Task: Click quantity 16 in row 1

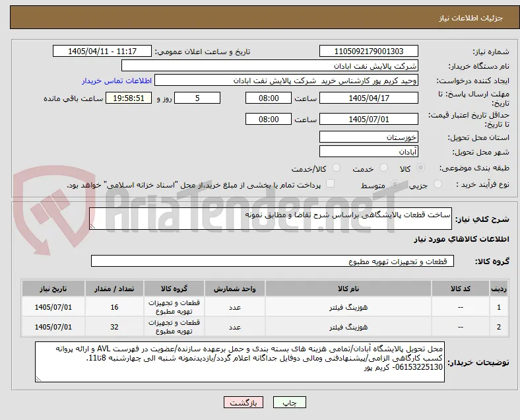Action: click(x=114, y=307)
